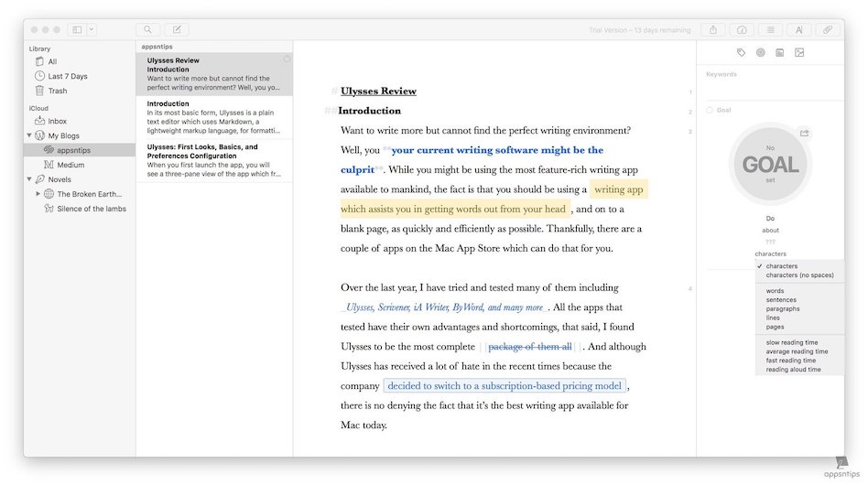868x485 pixels.
Task: Open the statistics gauge toolbar icon
Action: (x=742, y=29)
